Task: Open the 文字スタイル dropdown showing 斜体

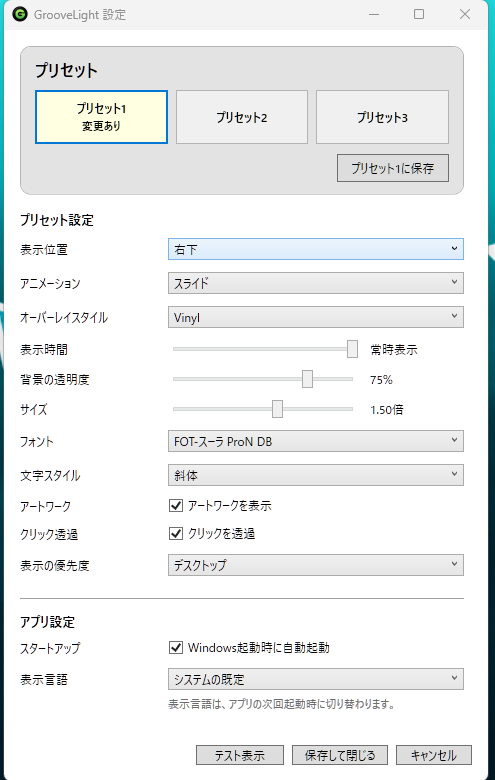Action: click(316, 475)
